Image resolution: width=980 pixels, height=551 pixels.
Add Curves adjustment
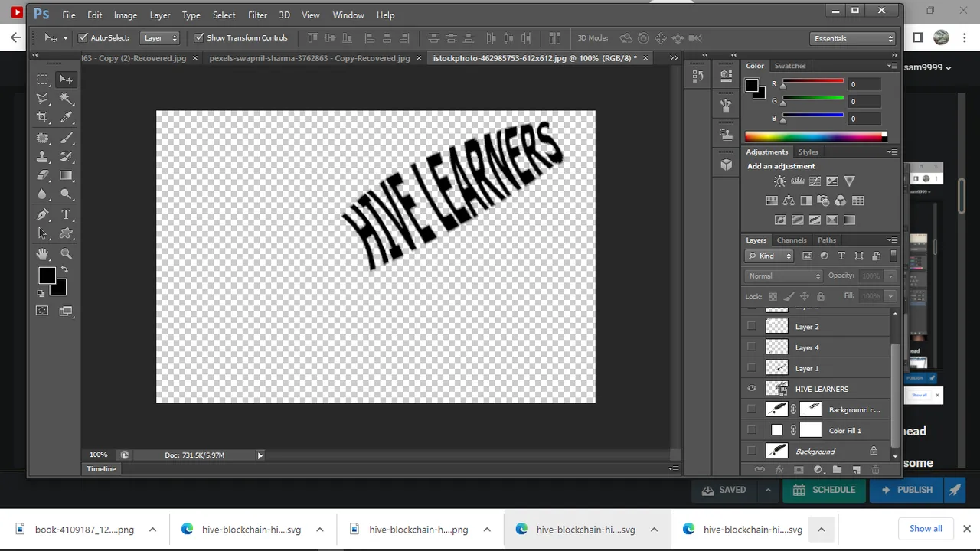click(815, 181)
